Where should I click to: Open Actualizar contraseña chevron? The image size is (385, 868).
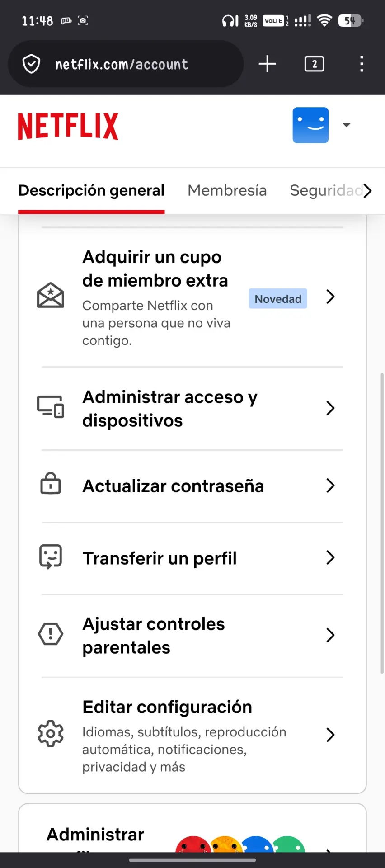(x=330, y=486)
